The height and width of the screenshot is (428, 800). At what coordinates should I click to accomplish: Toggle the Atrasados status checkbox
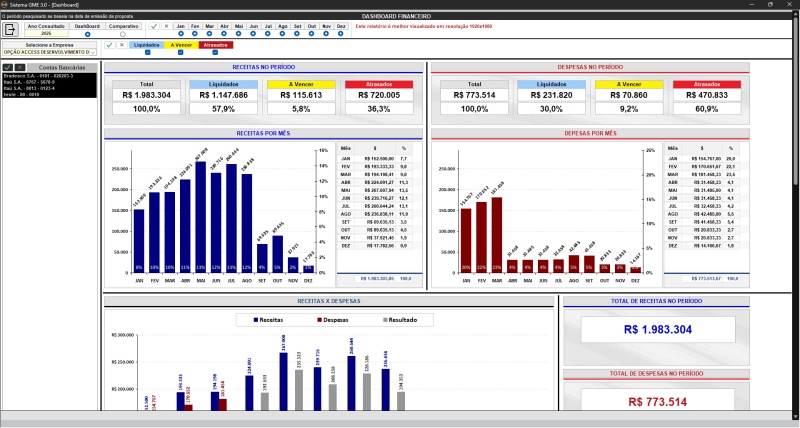click(x=215, y=52)
